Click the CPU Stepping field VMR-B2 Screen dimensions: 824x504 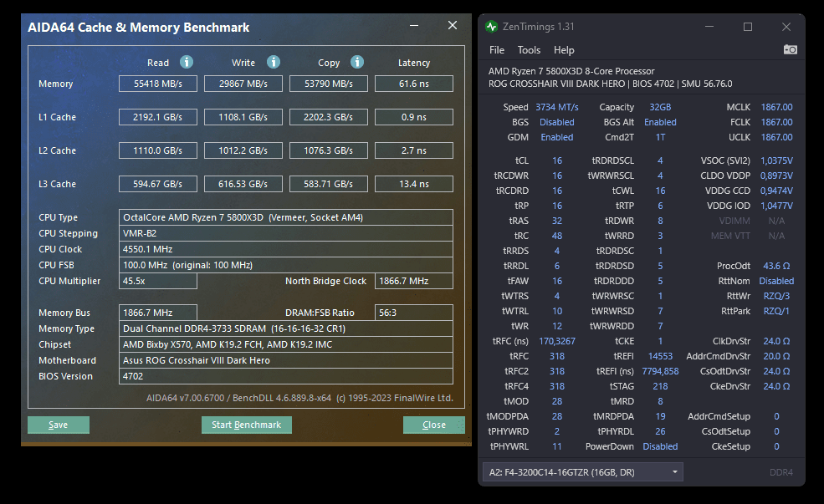click(286, 233)
